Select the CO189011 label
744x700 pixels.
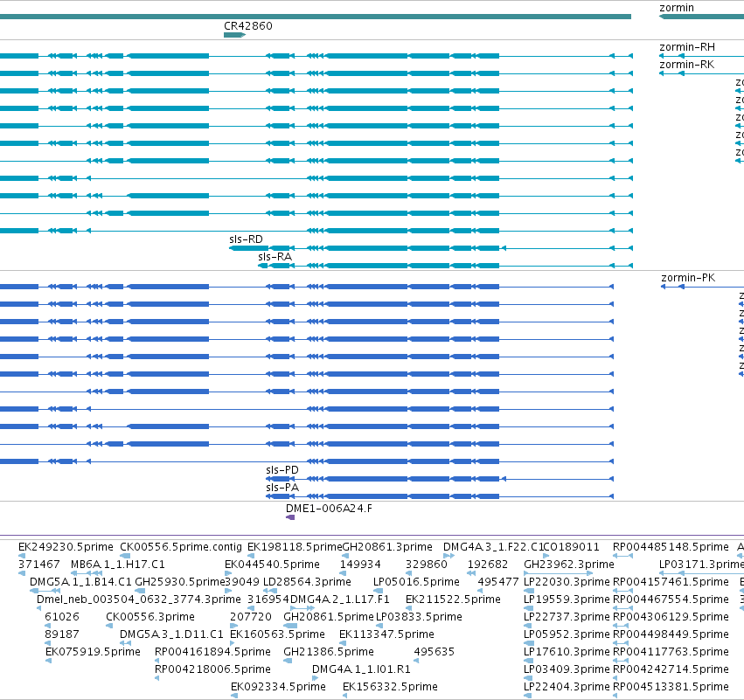point(571,547)
